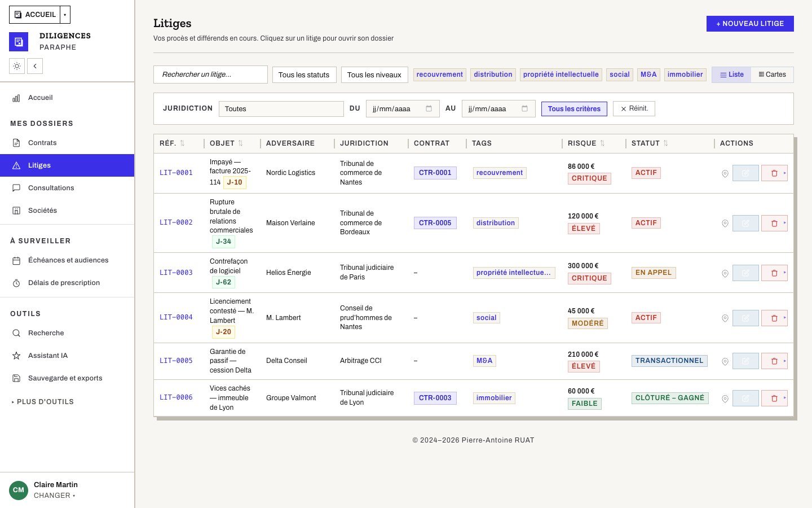Image resolution: width=812 pixels, height=508 pixels.
Task: Switch to the Liste view
Action: point(731,75)
